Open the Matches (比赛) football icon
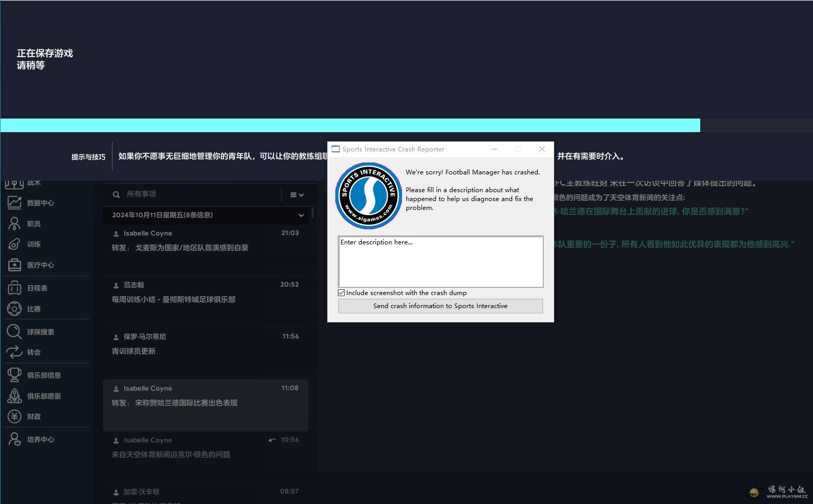Screen dimensions: 813x504 (15, 309)
